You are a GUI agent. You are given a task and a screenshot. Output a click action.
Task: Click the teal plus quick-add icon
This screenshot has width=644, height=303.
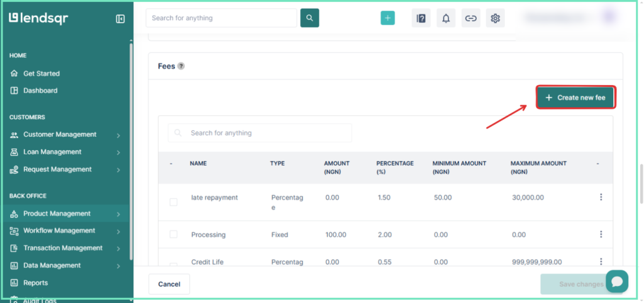coord(387,18)
